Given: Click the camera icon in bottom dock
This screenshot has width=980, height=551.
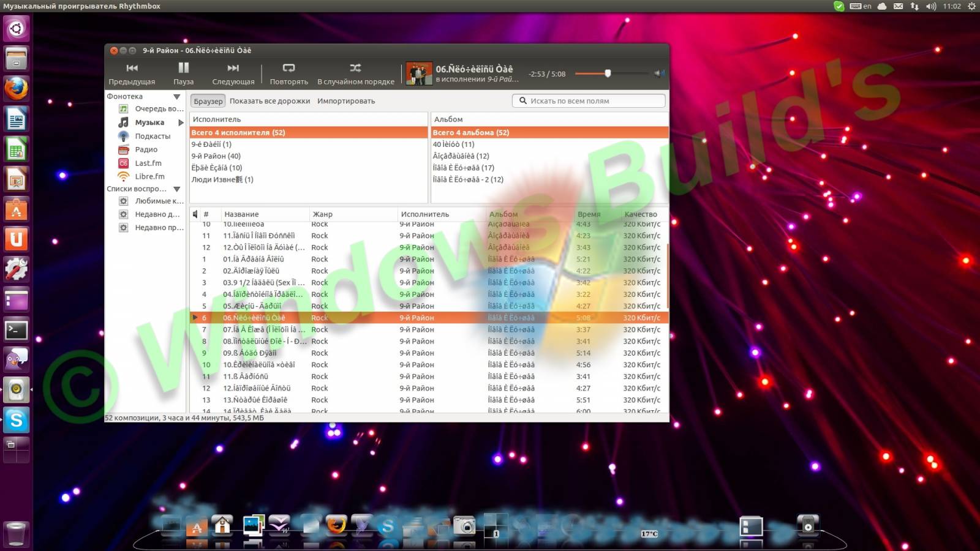Looking at the screenshot, I should point(464,525).
